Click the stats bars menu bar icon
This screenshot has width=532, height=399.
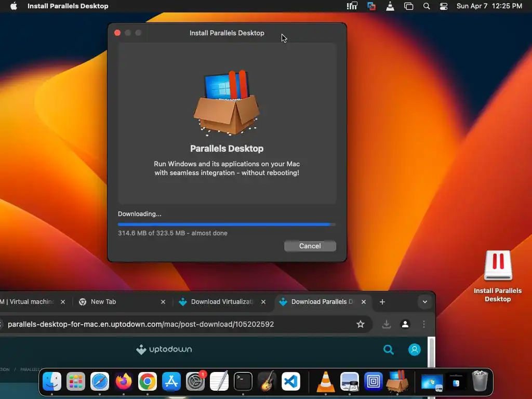[352, 6]
